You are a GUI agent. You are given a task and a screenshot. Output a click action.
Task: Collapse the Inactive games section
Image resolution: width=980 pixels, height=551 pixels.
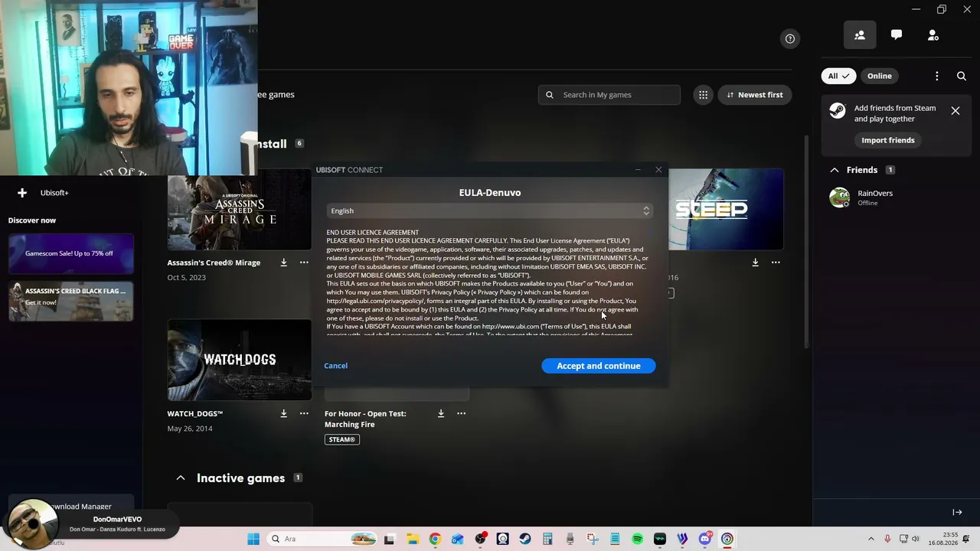point(181,478)
